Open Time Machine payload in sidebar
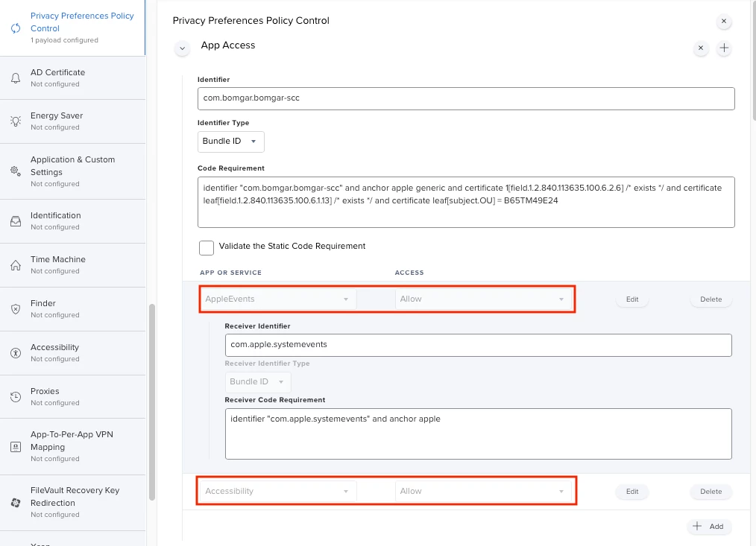Image resolution: width=756 pixels, height=546 pixels. click(73, 265)
